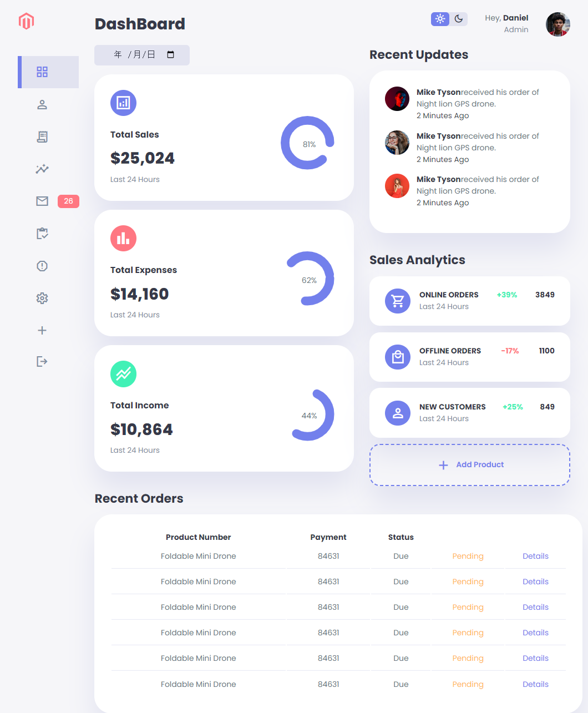Click the Offline Orders shopping bag icon
Screen dimensions: 588x713
point(398,357)
